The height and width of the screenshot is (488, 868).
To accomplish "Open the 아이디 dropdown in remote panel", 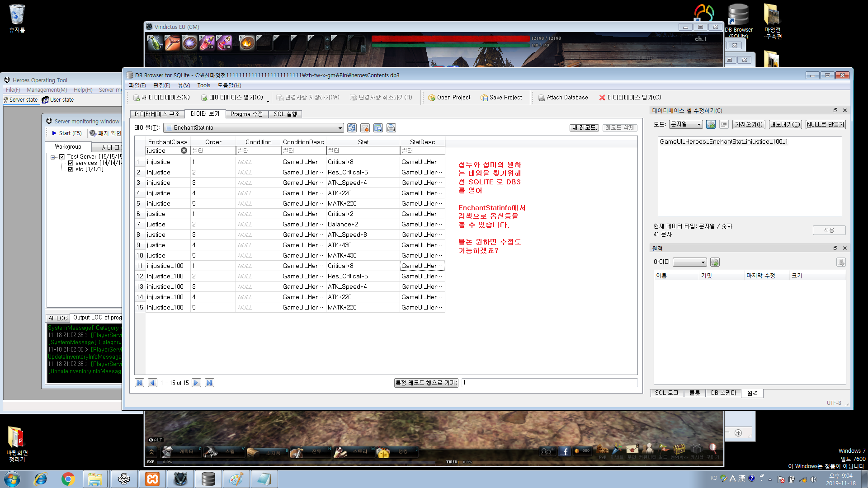I will click(689, 262).
